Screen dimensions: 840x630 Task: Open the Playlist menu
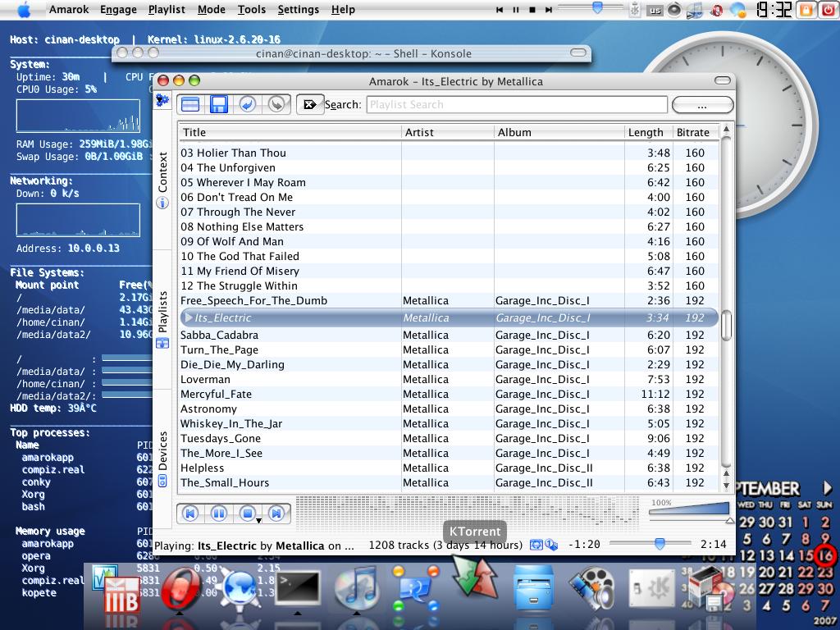click(167, 10)
